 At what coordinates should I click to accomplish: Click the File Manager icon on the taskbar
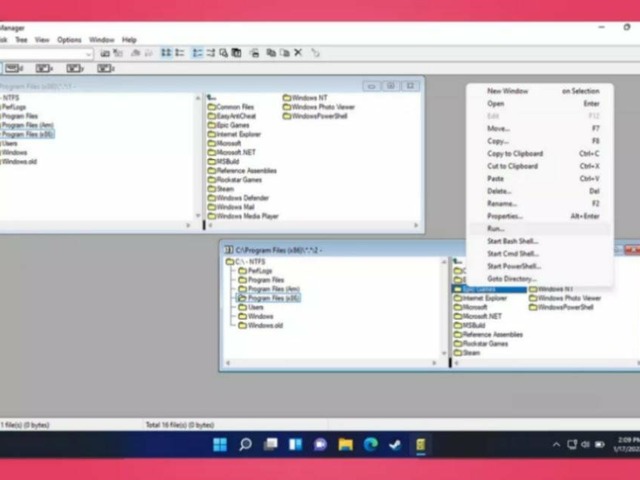pyautogui.click(x=421, y=444)
